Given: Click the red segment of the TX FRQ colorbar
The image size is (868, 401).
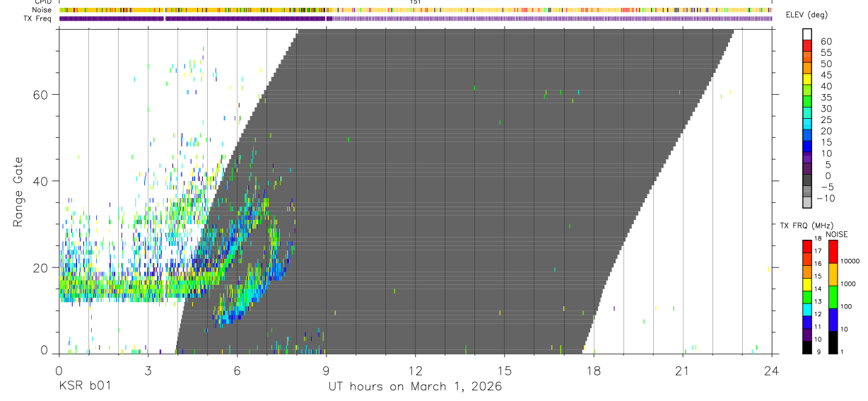Looking at the screenshot, I should [x=807, y=246].
